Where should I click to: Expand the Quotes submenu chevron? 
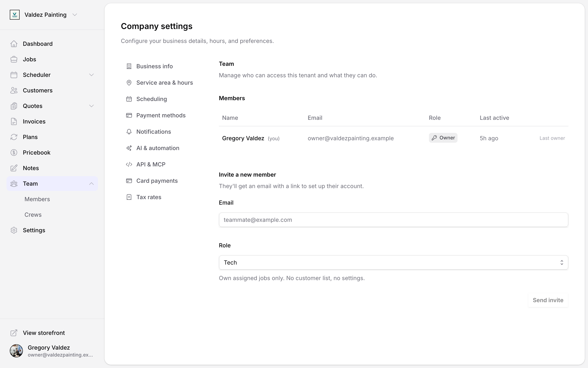point(91,106)
